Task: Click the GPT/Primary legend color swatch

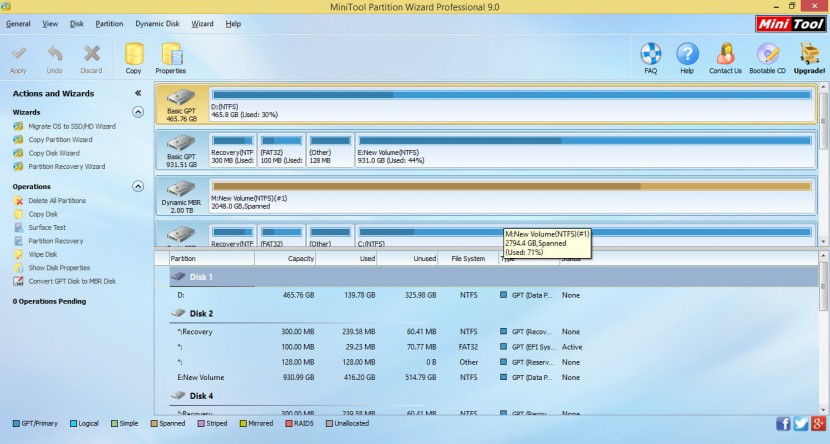Action: tap(16, 423)
